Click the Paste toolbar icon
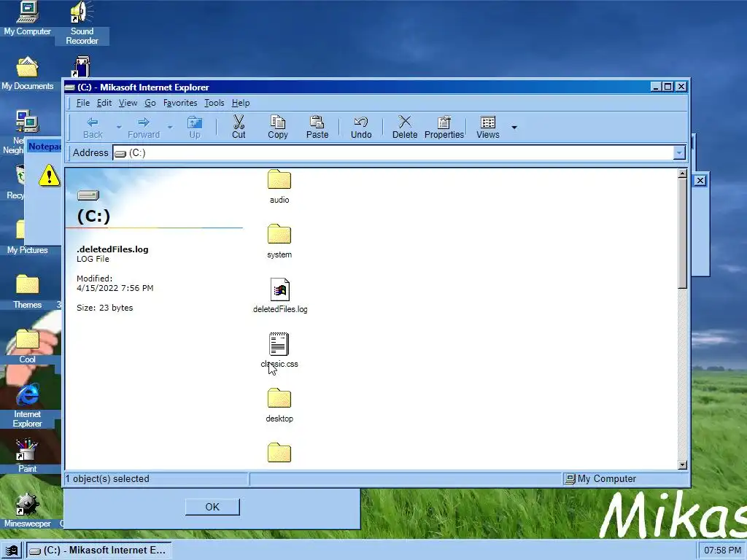The width and height of the screenshot is (747, 560). coord(317,128)
